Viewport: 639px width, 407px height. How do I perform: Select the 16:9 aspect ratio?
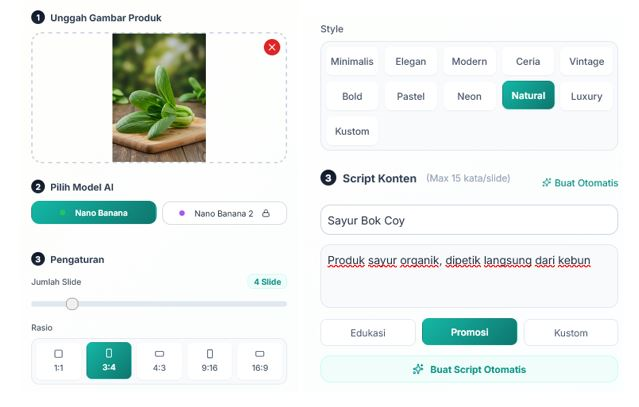[x=260, y=361]
